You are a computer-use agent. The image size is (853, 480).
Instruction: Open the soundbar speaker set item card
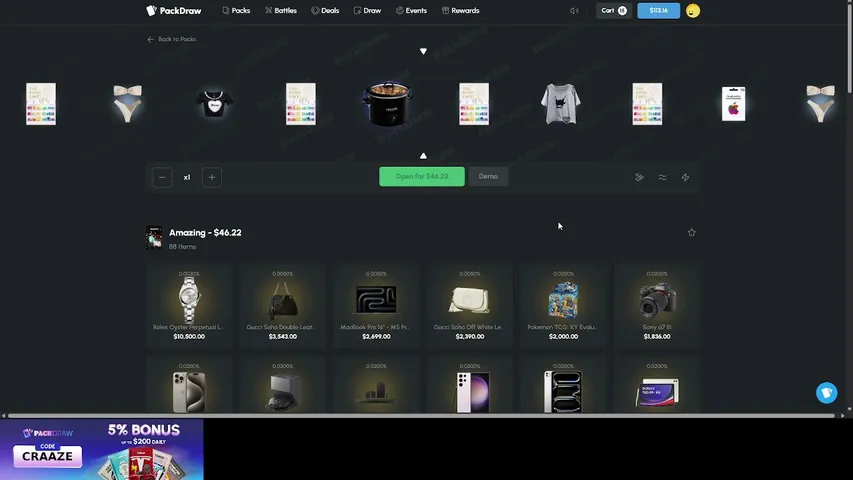pyautogui.click(x=376, y=386)
